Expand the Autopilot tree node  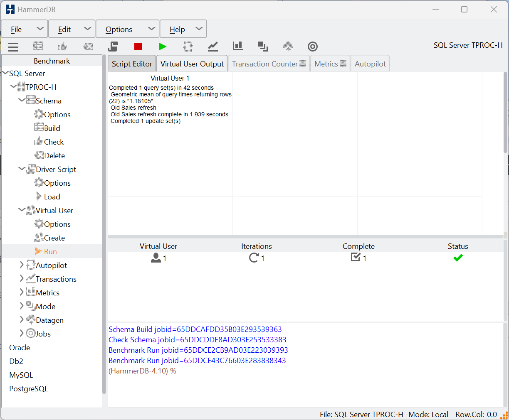pos(22,265)
